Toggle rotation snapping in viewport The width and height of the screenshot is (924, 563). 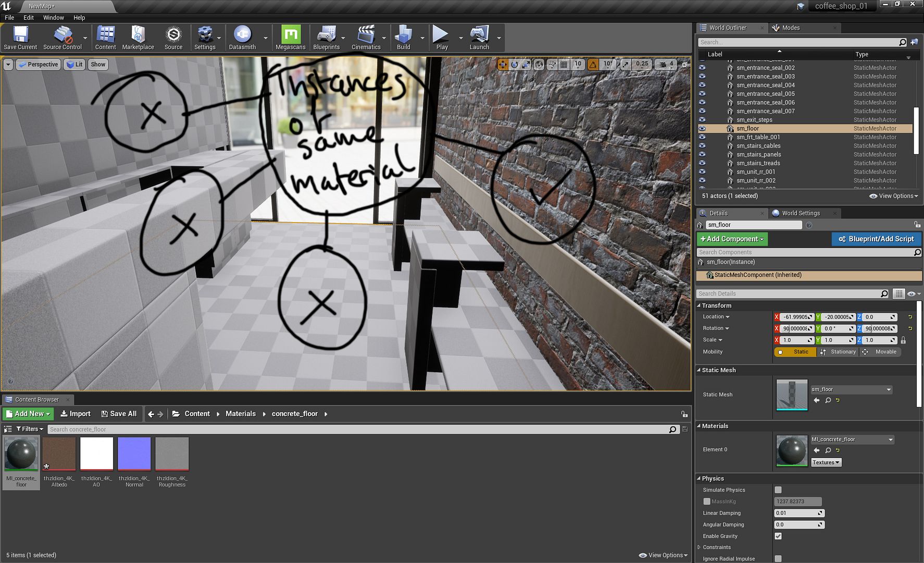click(x=593, y=65)
